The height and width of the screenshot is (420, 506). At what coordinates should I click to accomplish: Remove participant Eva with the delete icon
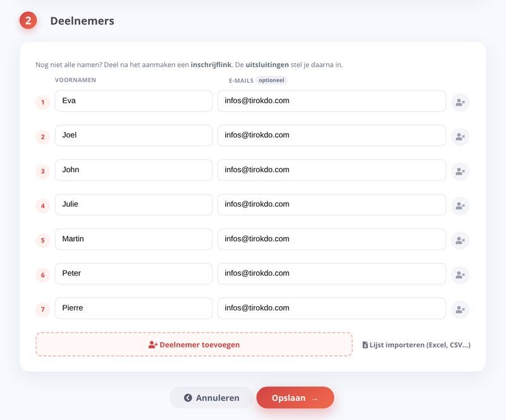460,102
